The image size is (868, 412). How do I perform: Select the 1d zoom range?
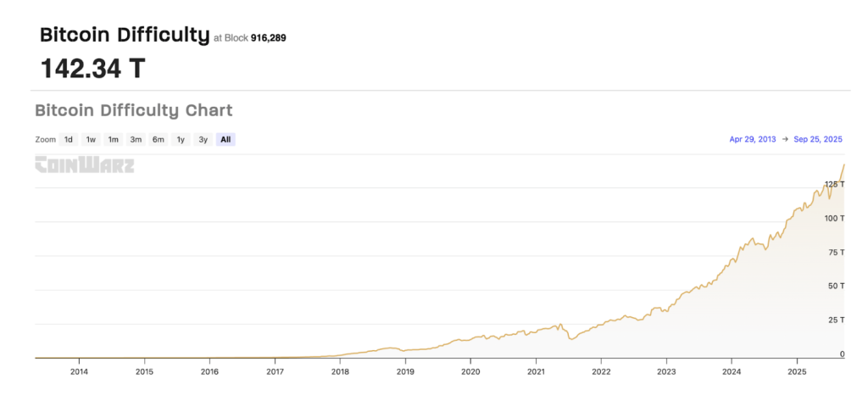coord(69,139)
